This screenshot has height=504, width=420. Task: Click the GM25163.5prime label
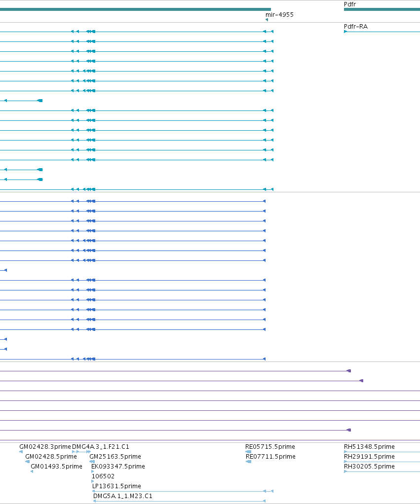(x=115, y=457)
